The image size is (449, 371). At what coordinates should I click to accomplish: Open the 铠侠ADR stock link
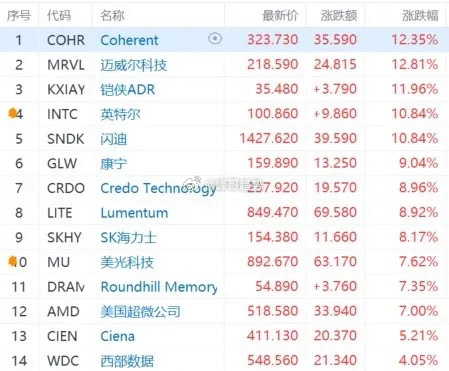pyautogui.click(x=128, y=89)
